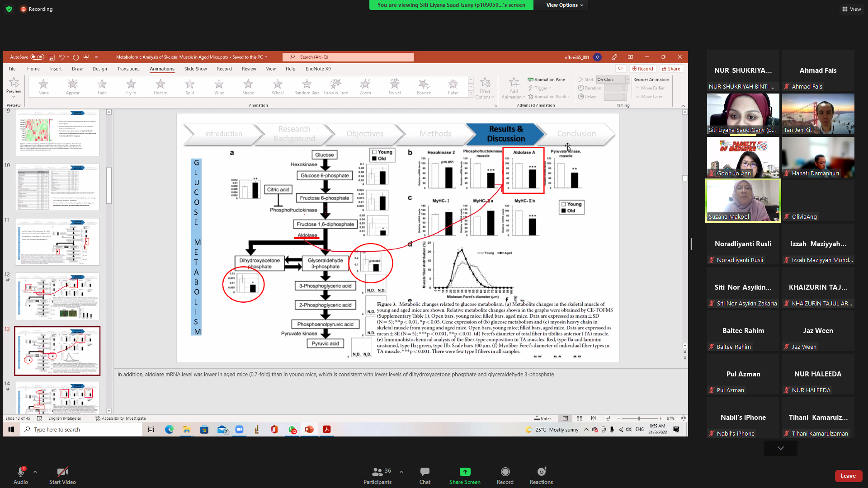Click the PowerPoint zoom level slider
This screenshot has width=868, height=488.
click(x=639, y=418)
